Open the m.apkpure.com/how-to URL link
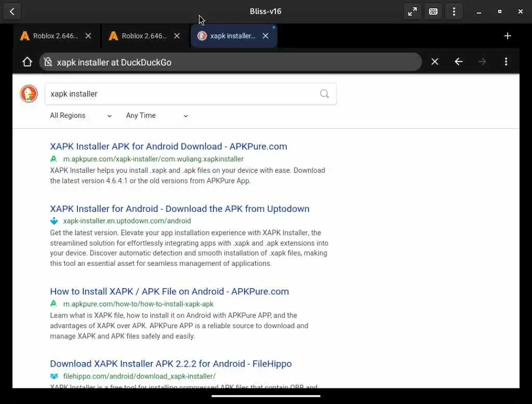 138,304
